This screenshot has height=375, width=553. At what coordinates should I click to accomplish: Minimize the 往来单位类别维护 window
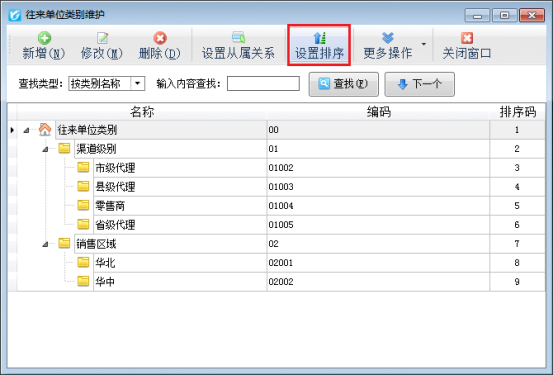pos(477,16)
